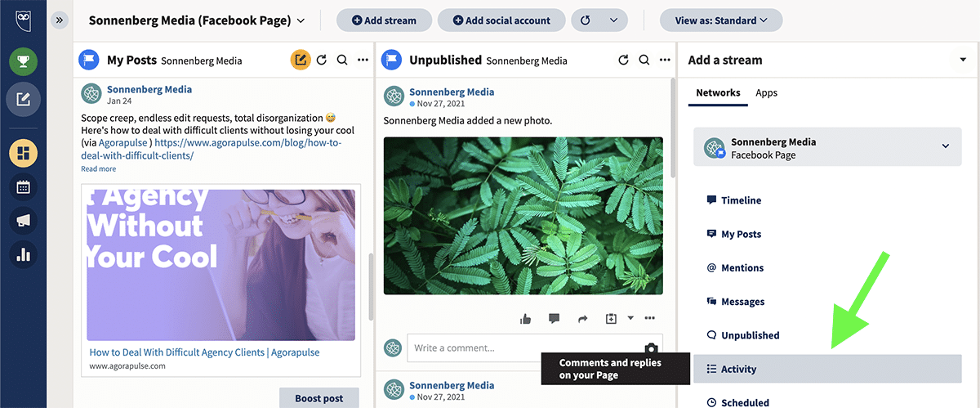Open the Agorapulse mention link
Viewport: 980px width, 408px height.
pyautogui.click(x=122, y=142)
